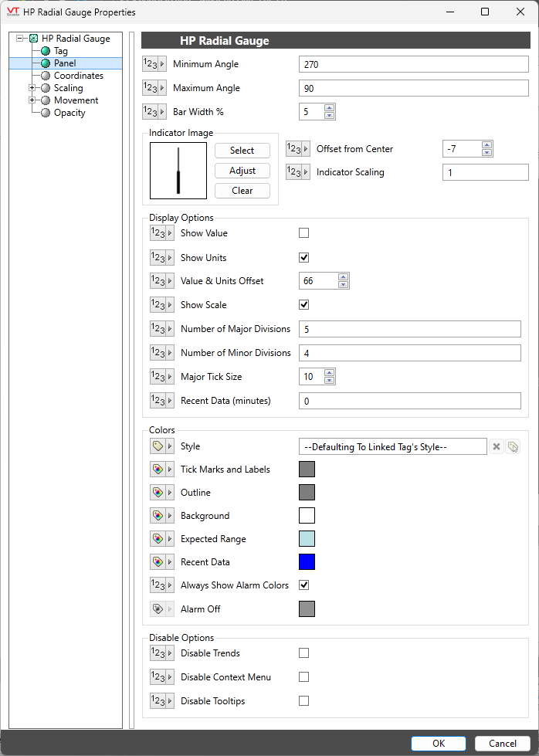Select Coordinates in the properties tree
539x756 pixels.
coord(78,76)
